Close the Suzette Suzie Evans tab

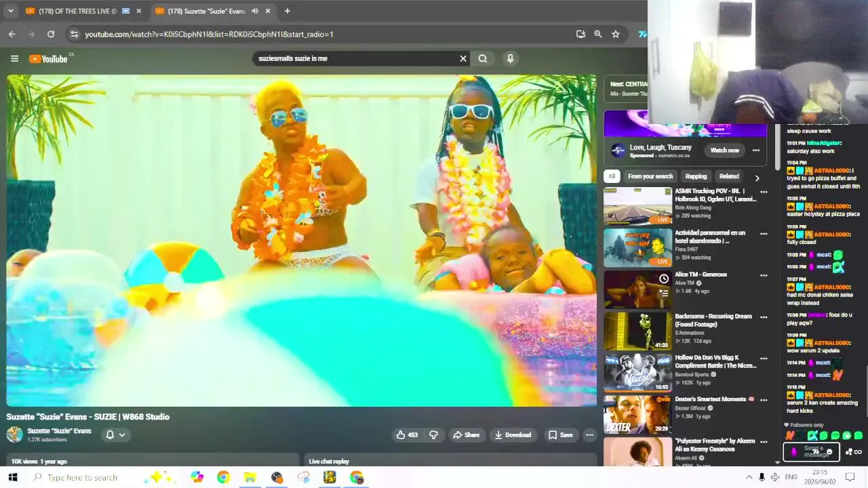268,11
